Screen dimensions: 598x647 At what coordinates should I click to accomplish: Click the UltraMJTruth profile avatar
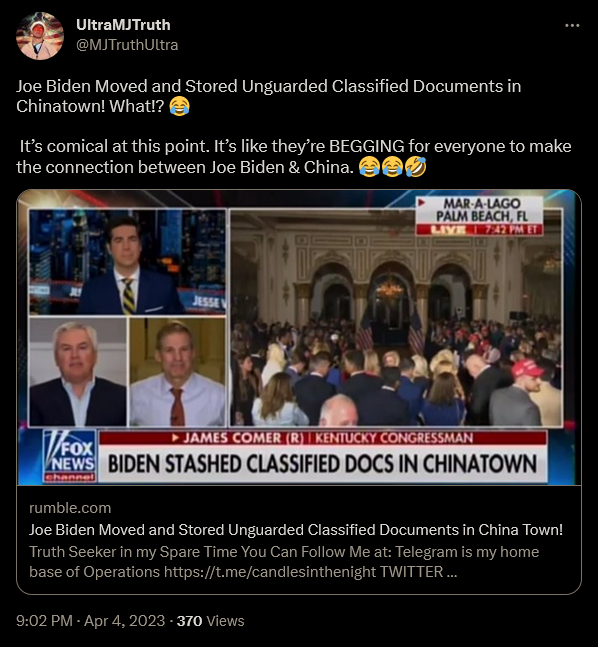pyautogui.click(x=40, y=36)
